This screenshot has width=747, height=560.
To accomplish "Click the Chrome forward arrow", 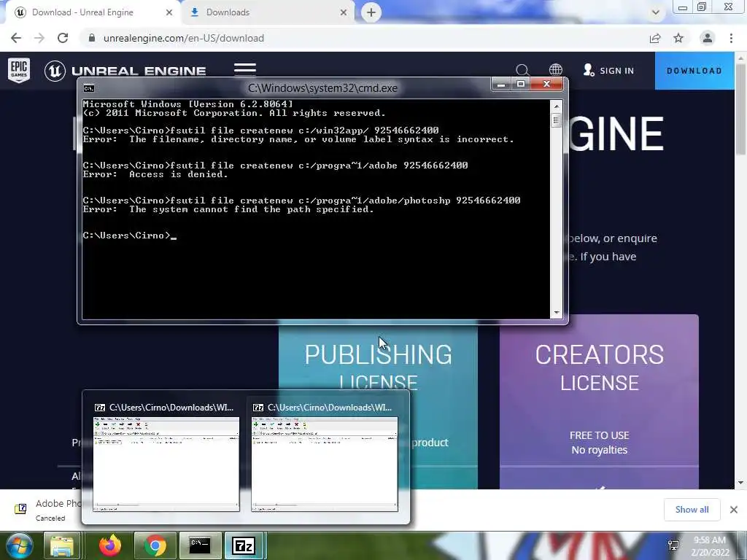I will (x=39, y=38).
